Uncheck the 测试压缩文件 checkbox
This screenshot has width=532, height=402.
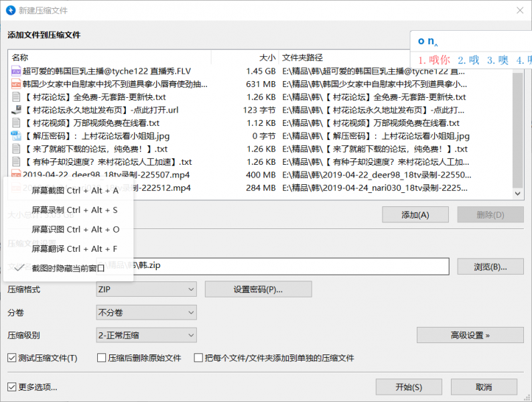(12, 358)
